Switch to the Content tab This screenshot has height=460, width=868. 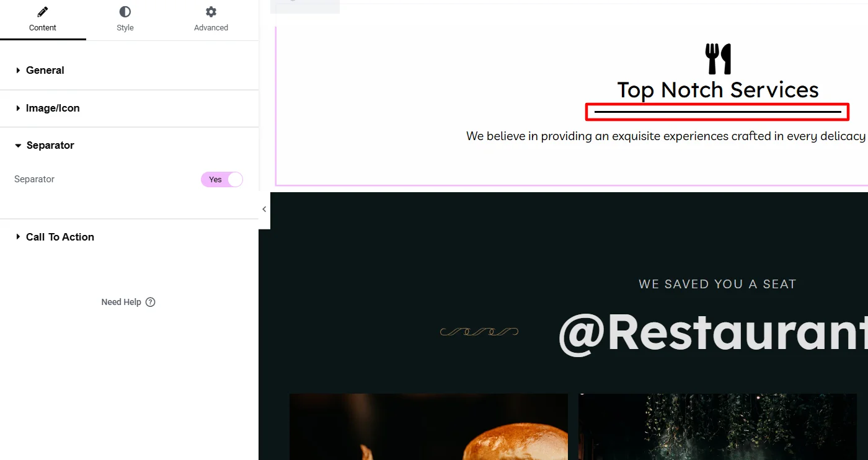[43, 20]
